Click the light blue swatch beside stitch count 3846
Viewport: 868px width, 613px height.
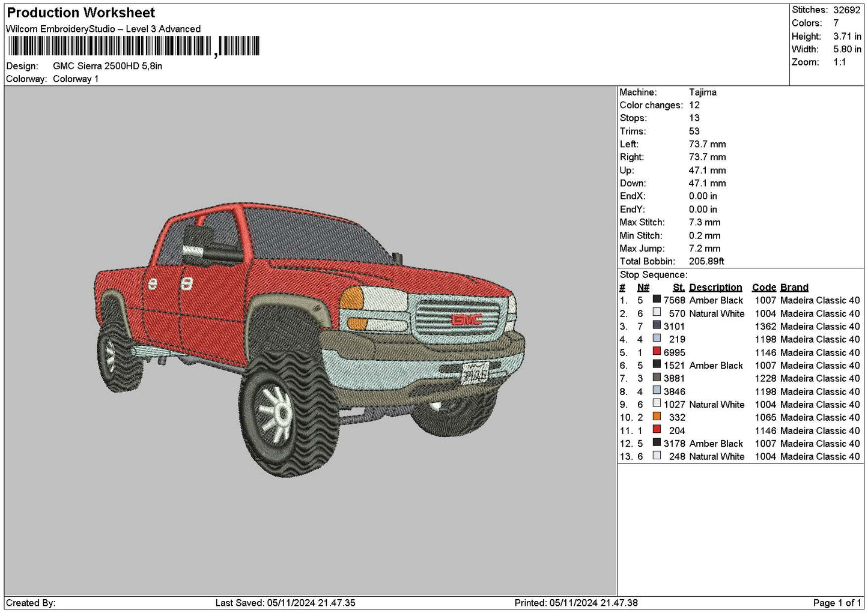point(657,390)
